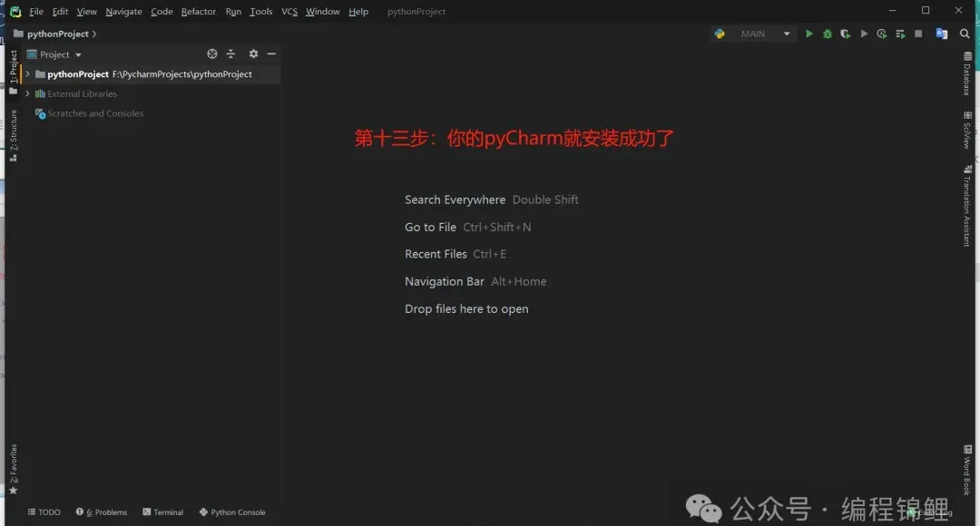Open the SciView tool window
The image size is (980, 526).
click(x=967, y=130)
